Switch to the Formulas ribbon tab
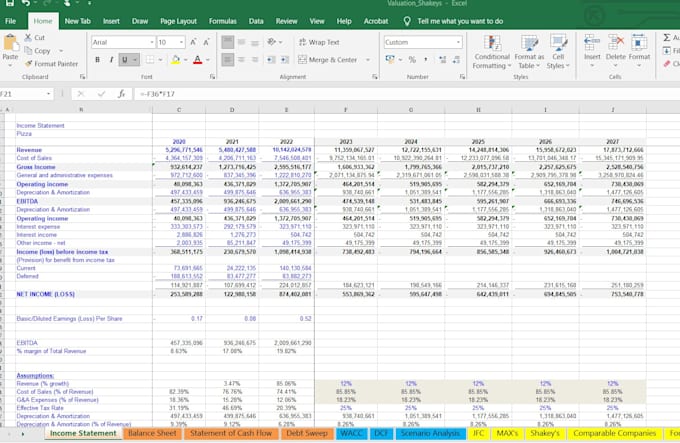 coord(222,21)
